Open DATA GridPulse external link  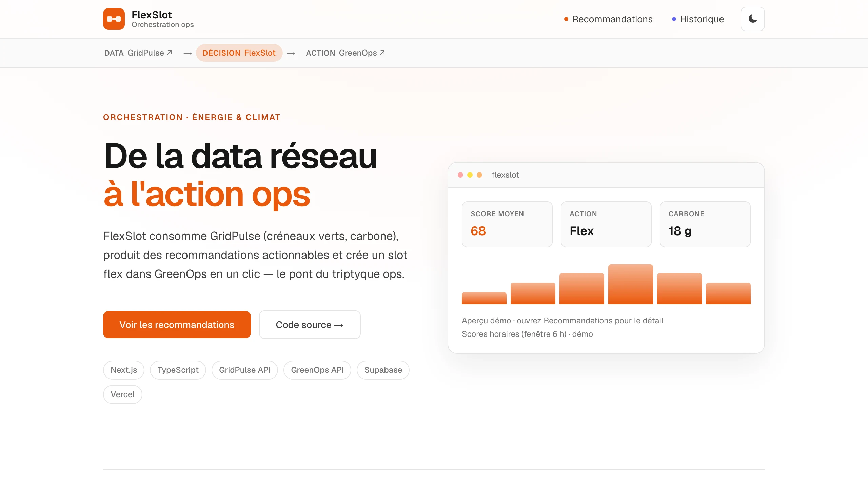138,53
